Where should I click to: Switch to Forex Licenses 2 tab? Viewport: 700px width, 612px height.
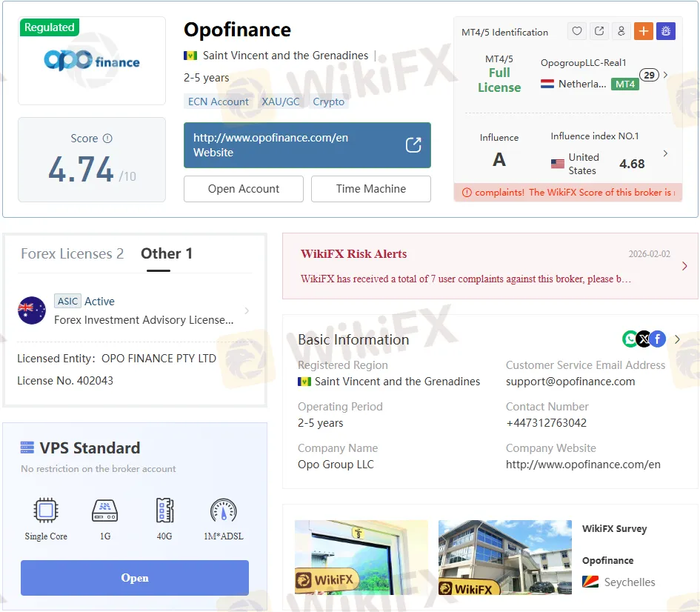click(x=72, y=253)
